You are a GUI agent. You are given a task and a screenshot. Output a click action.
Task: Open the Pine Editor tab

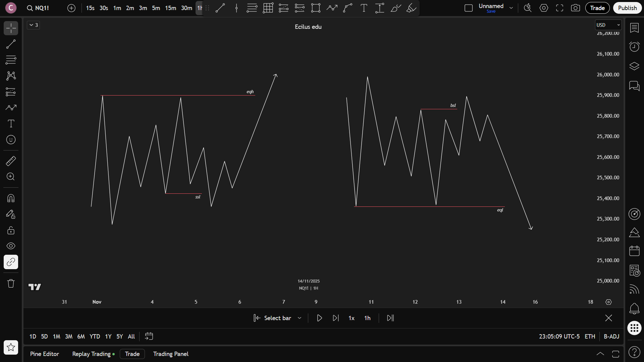tap(44, 354)
